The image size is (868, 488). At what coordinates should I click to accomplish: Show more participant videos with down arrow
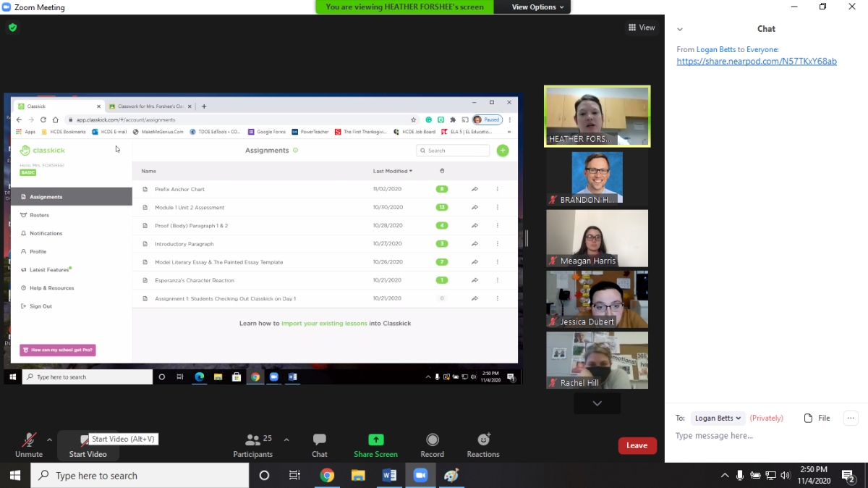[x=597, y=403]
